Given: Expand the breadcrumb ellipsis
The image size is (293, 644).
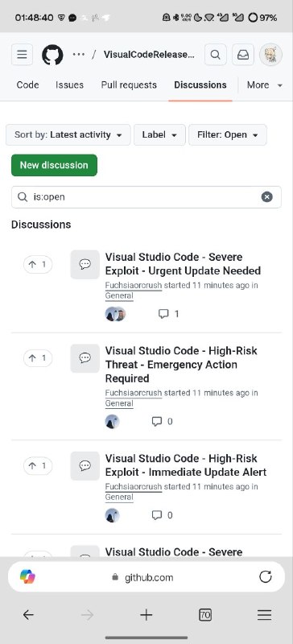Looking at the screenshot, I should tap(79, 55).
